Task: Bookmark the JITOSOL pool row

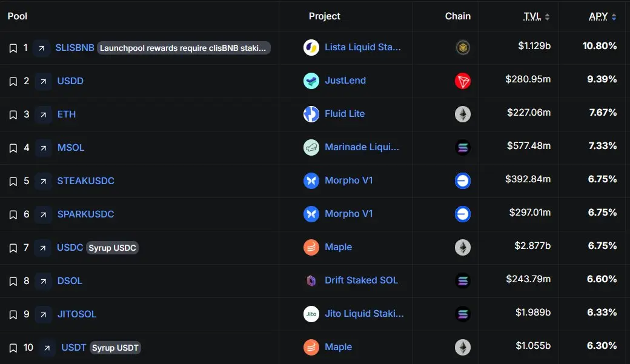Action: [13, 314]
